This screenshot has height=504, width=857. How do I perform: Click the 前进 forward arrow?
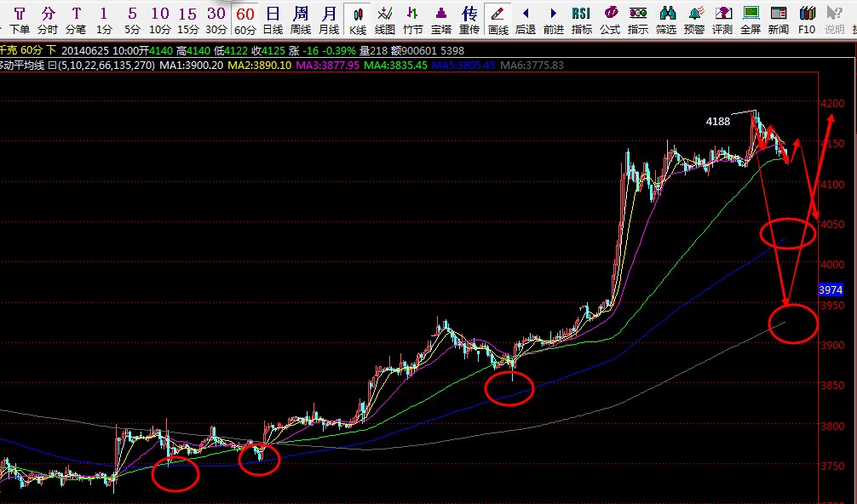[554, 20]
